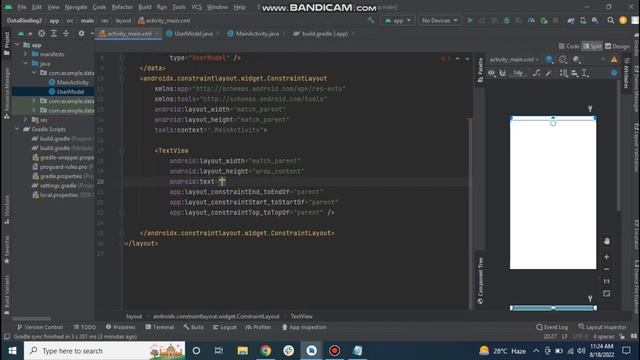Toggle the Palette side panel
The height and width of the screenshot is (360, 640).
point(480,69)
